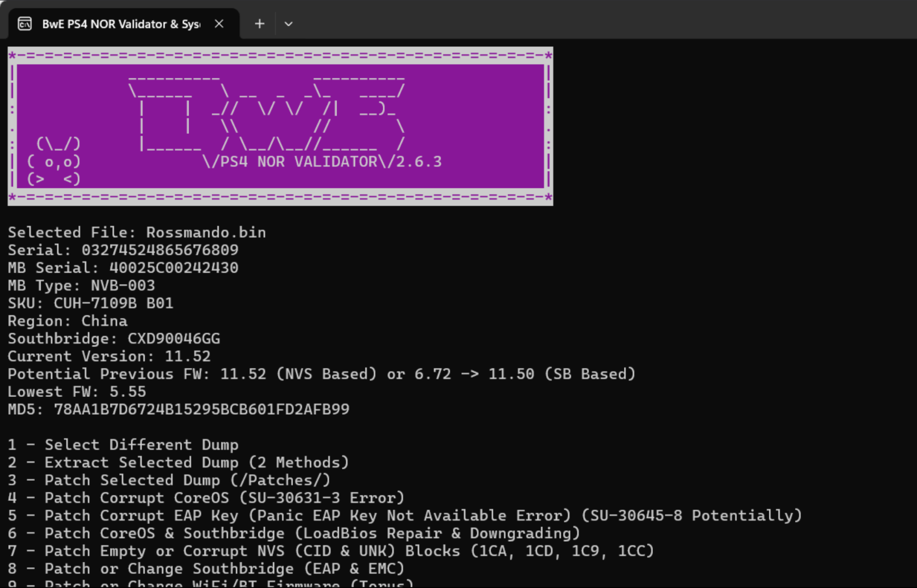Click the MB Serial 40025C00242430 value

pyautogui.click(x=173, y=268)
